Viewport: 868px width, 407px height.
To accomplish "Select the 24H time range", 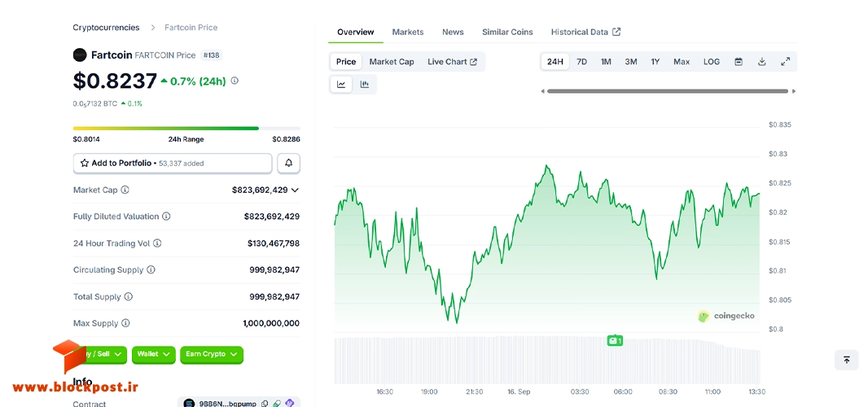I will pyautogui.click(x=555, y=62).
